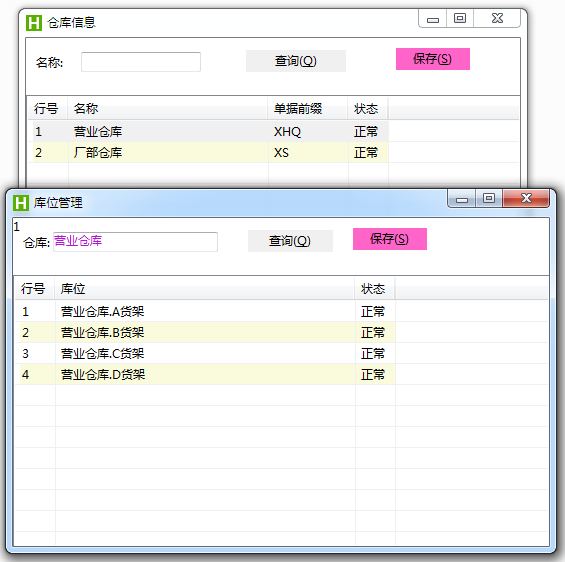
Task: Minimize the 仓库信息 window
Action: 433,19
